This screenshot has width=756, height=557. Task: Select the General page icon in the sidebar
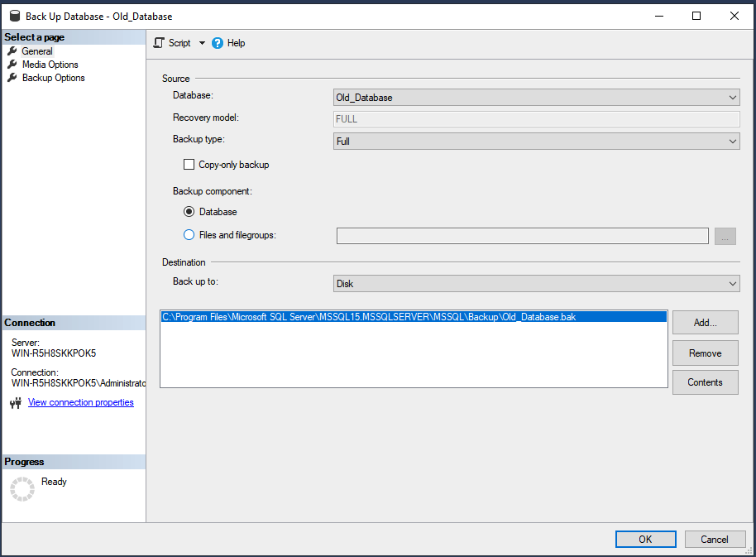10,50
